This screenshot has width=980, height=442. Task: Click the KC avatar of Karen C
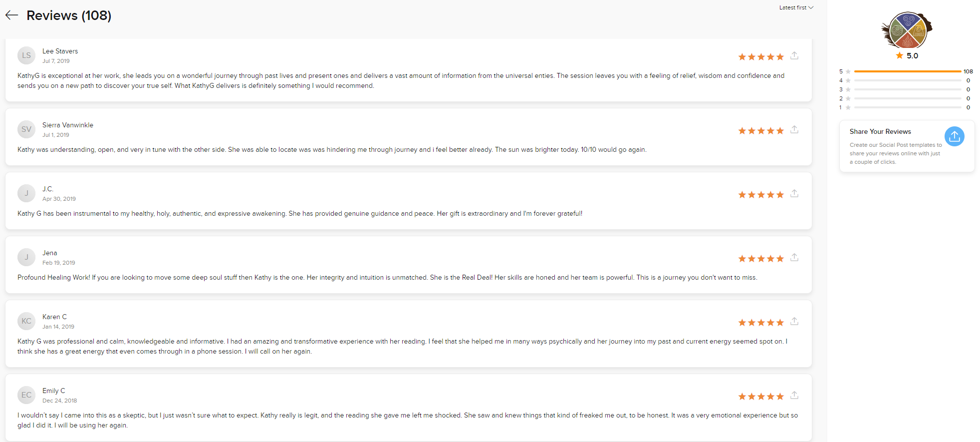click(x=26, y=321)
